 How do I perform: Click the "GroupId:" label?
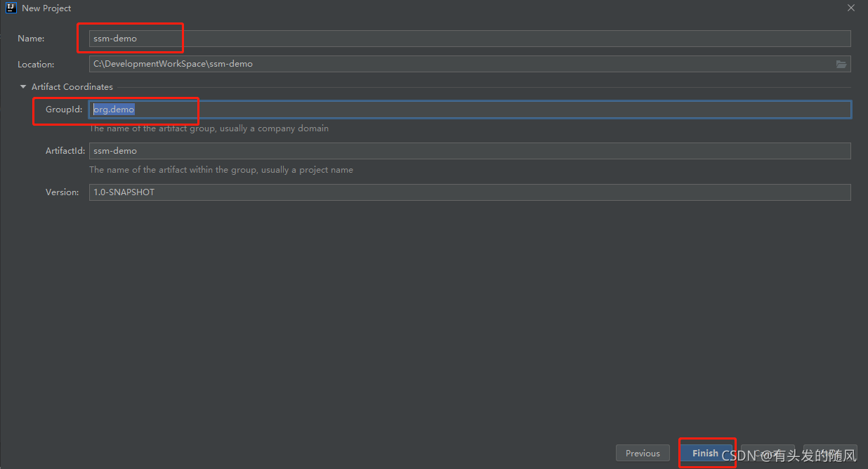(64, 110)
